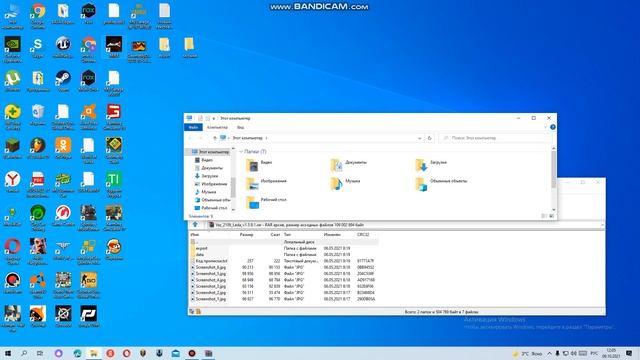Image resolution: width=640 pixels, height=360 pixels.
Task: Launch the FL Studio desktop shortcut
Action: (38, 149)
